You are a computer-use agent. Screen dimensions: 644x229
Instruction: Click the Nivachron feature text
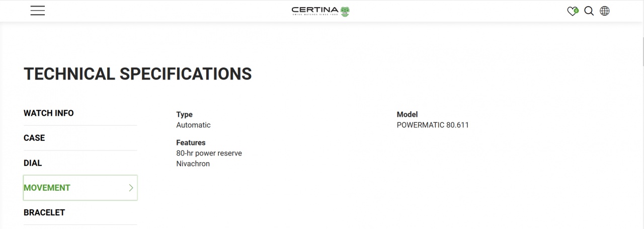click(193, 164)
